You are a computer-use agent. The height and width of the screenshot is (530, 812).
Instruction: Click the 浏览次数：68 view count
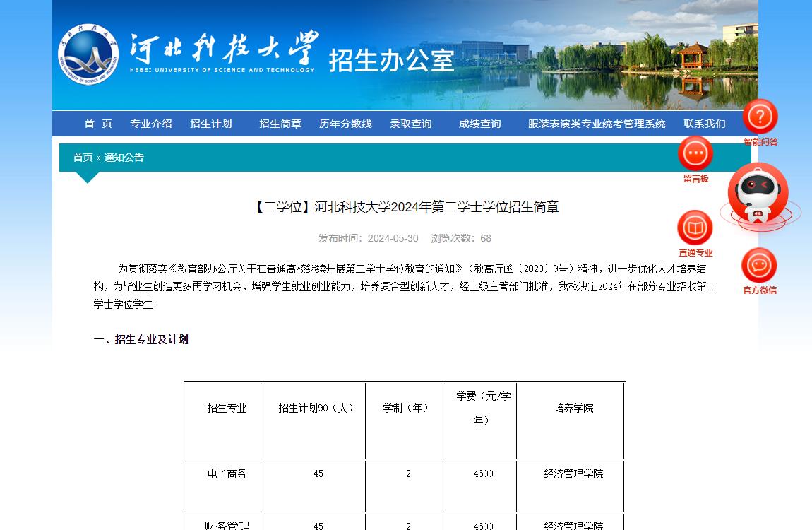click(461, 238)
